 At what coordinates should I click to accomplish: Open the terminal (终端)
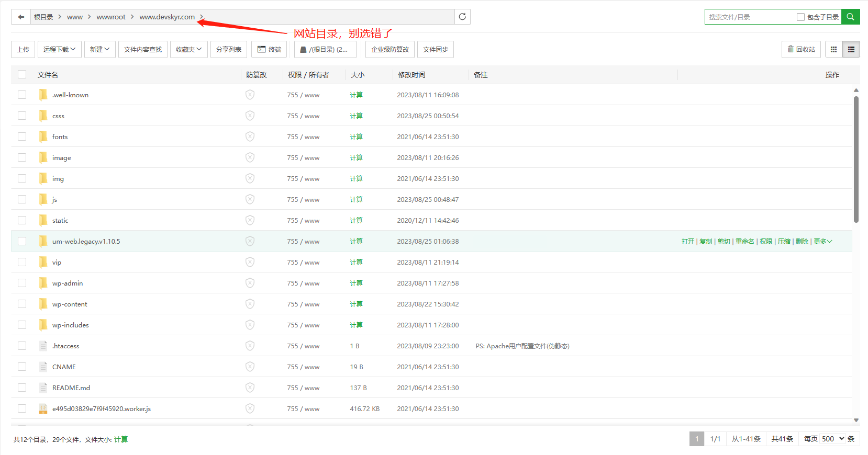point(269,50)
